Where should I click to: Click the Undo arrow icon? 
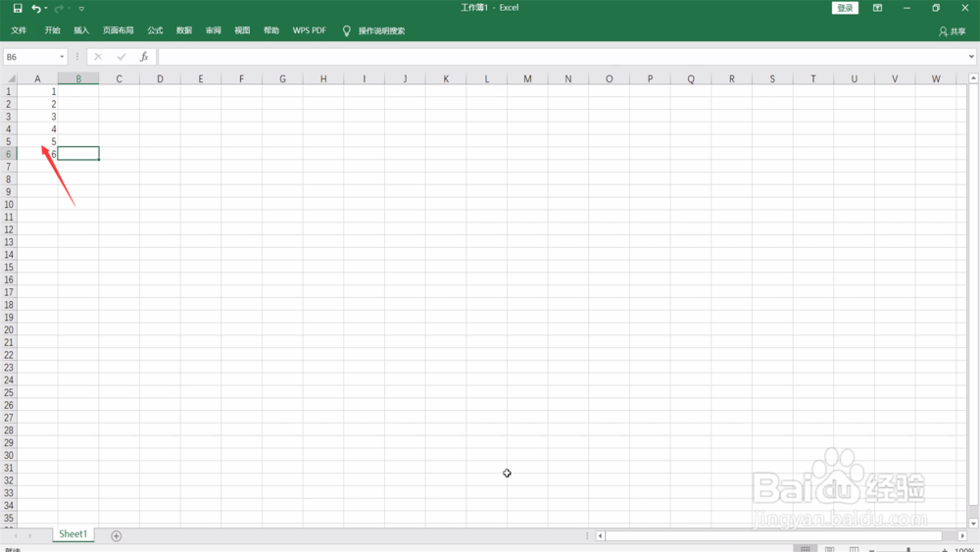pos(36,8)
